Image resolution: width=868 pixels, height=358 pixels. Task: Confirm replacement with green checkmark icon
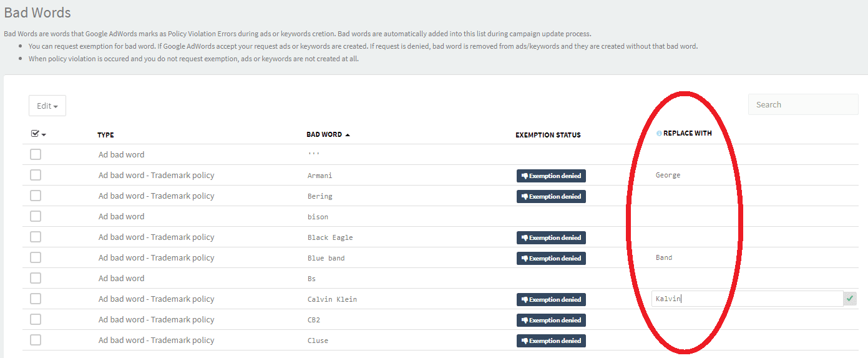click(850, 299)
